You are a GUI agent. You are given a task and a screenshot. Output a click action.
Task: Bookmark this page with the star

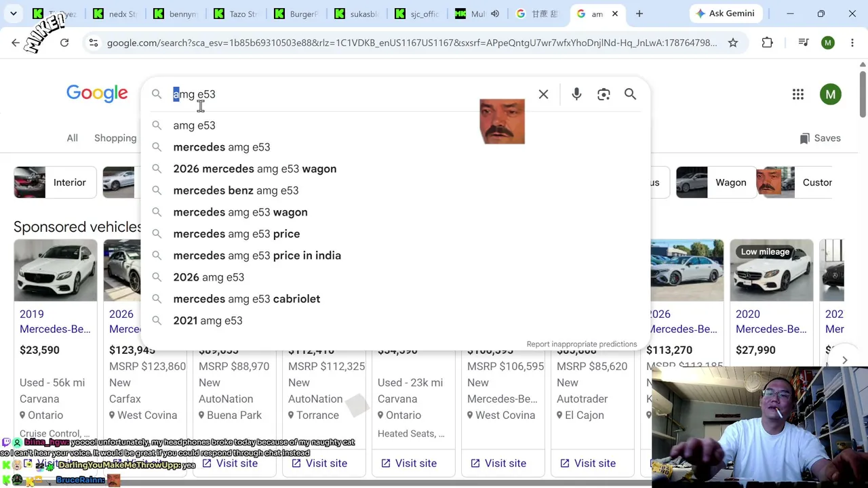tap(733, 43)
